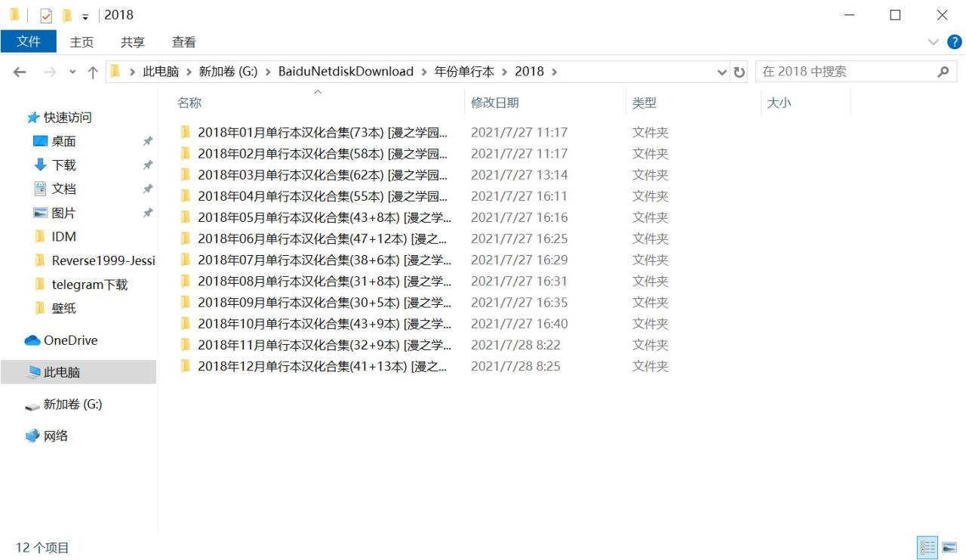Go back with the left arrow
Viewport: 966px width, 560px height.
[20, 72]
